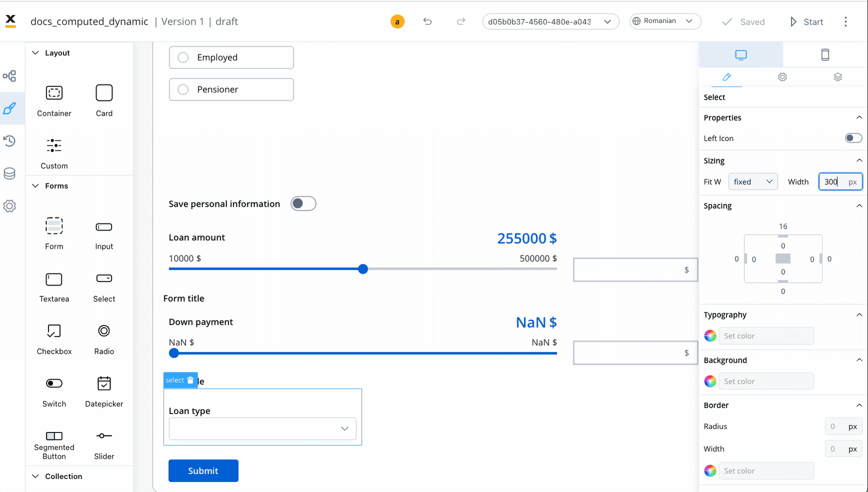Open the Loan type select dropdown
Viewport: 868px width, 492px height.
click(262, 429)
